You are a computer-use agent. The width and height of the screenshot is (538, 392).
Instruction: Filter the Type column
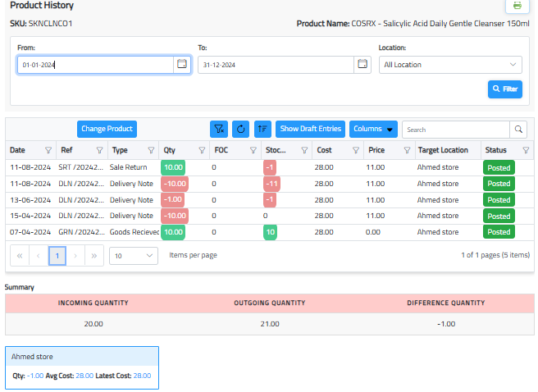pos(151,150)
